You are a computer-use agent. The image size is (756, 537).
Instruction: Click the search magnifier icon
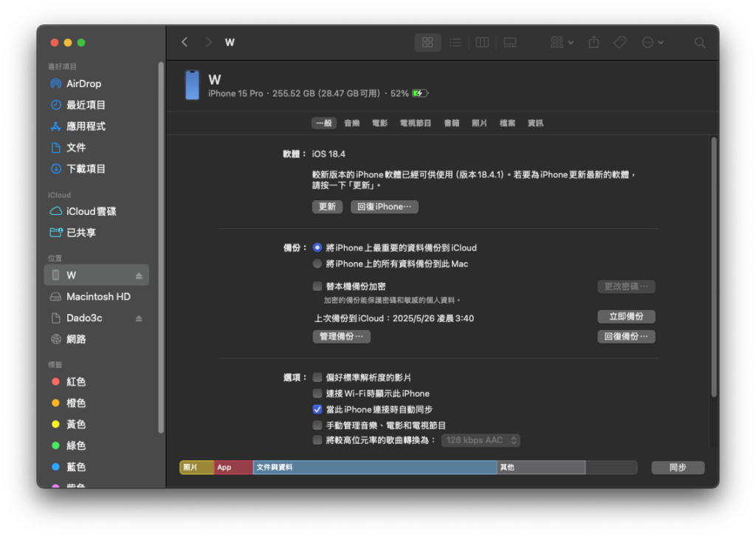[700, 42]
